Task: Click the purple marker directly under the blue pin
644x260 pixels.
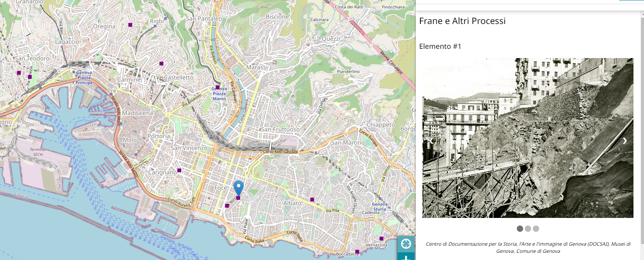Action: [x=238, y=198]
